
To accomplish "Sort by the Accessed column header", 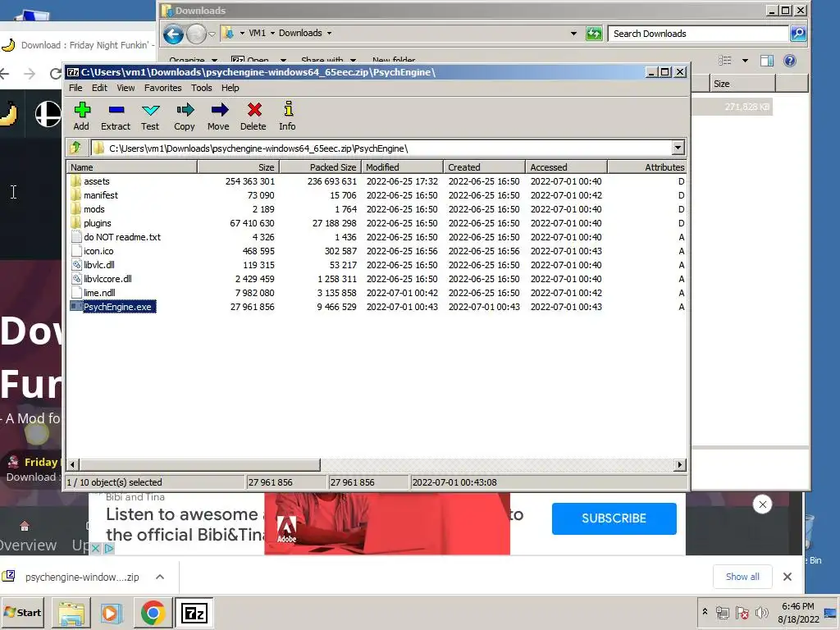I will [x=566, y=167].
